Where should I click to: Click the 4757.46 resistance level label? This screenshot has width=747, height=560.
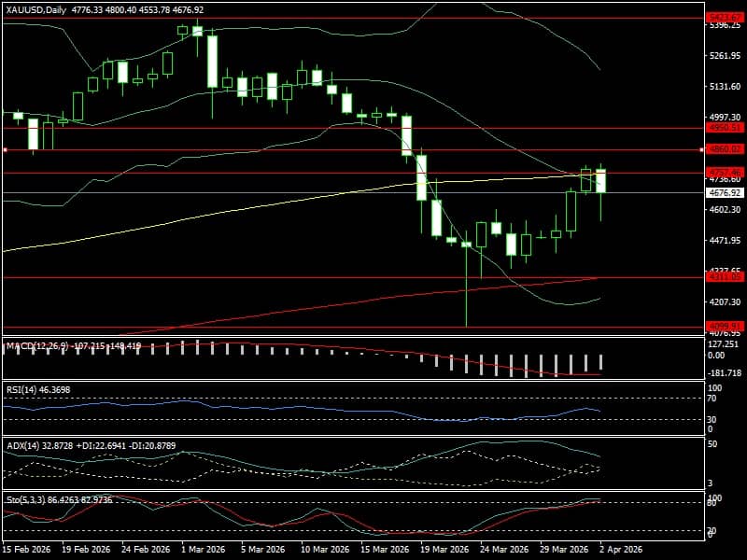point(724,173)
